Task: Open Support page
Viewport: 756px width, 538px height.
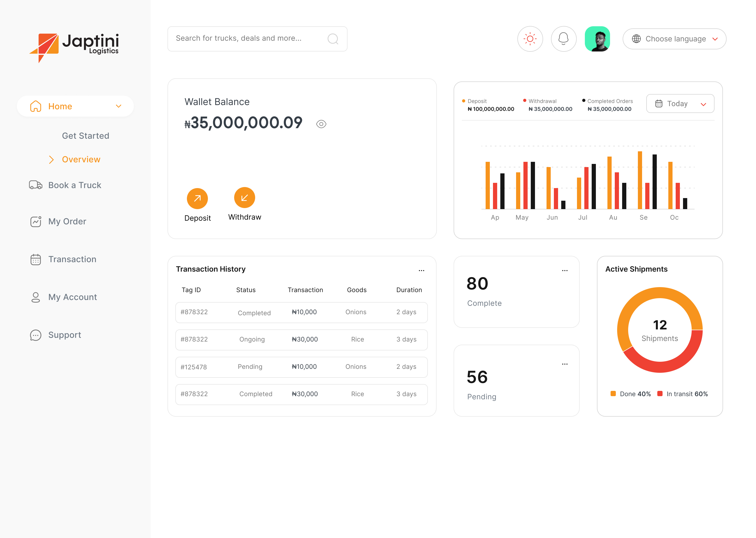Action: click(x=65, y=335)
